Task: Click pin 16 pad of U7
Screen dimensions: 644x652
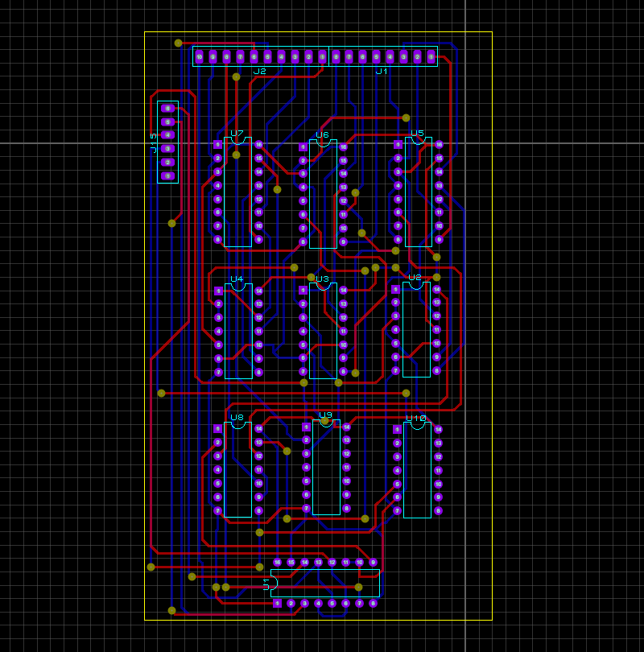Action: [258, 145]
